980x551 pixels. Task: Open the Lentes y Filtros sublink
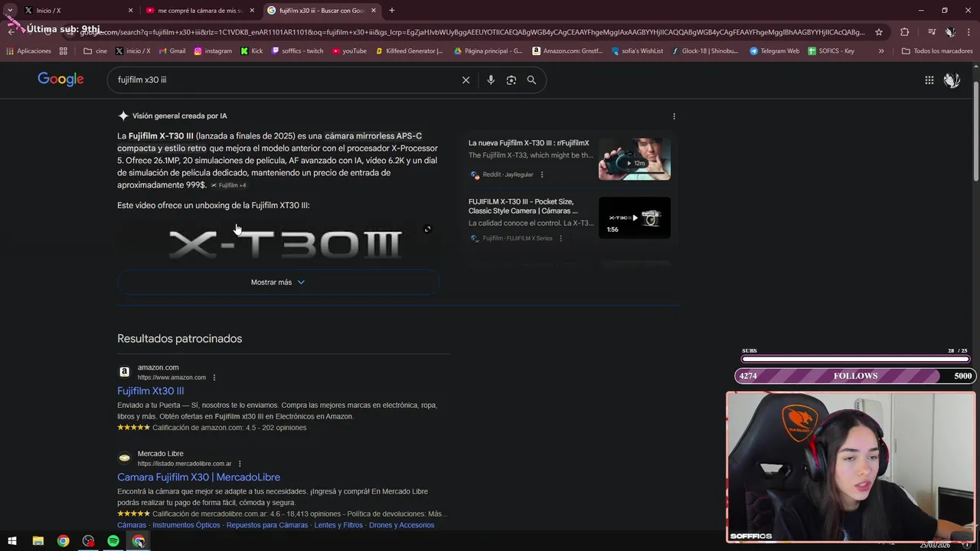pos(338,525)
